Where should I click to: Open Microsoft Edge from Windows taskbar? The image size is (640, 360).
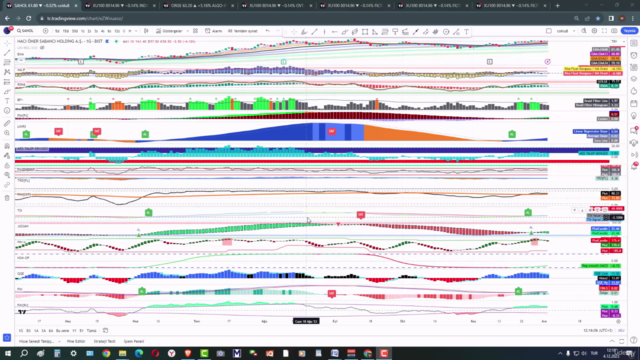pyautogui.click(x=139, y=353)
